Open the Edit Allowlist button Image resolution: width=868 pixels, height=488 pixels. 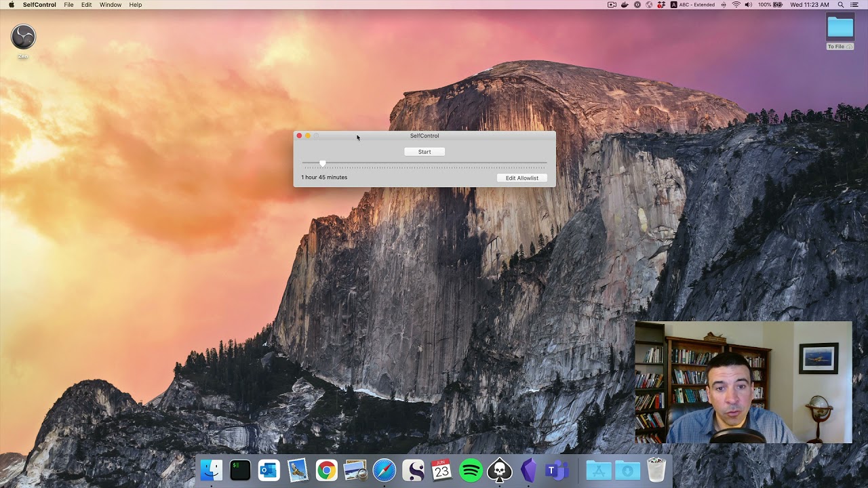point(522,178)
